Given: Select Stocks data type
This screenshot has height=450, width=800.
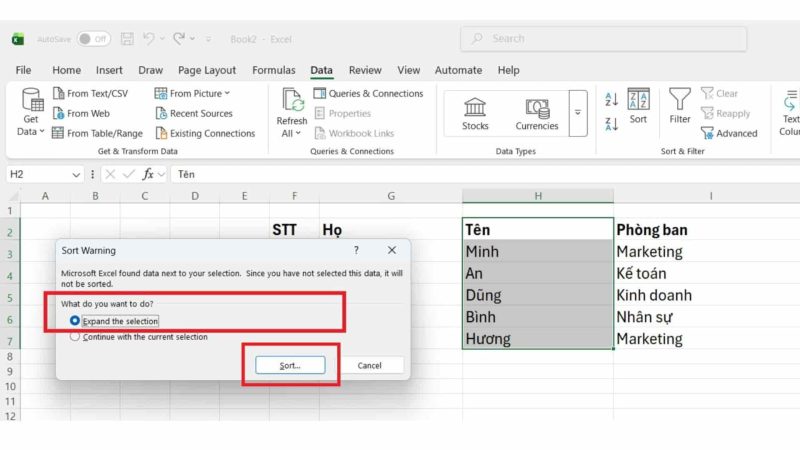Looking at the screenshot, I should (x=475, y=113).
